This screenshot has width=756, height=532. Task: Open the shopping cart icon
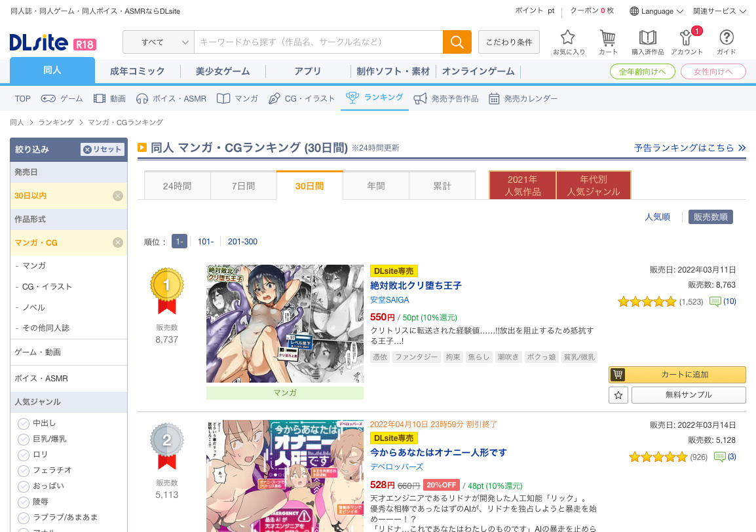[x=608, y=38]
